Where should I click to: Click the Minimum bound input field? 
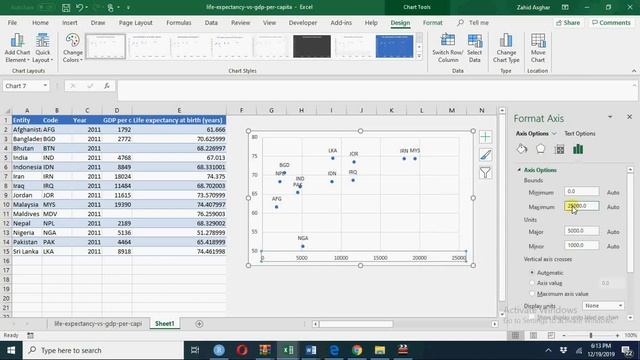[x=582, y=191]
